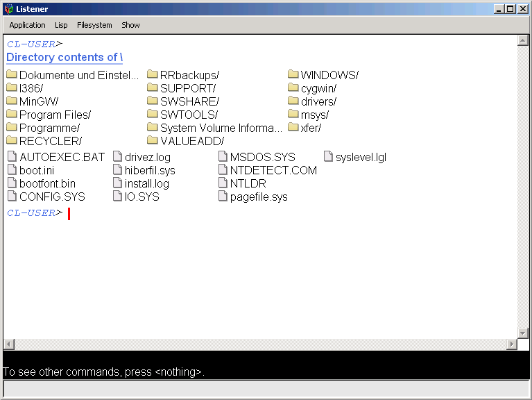The height and width of the screenshot is (400, 532).
Task: Click the System Volume Informa... folder icon
Action: coord(153,127)
